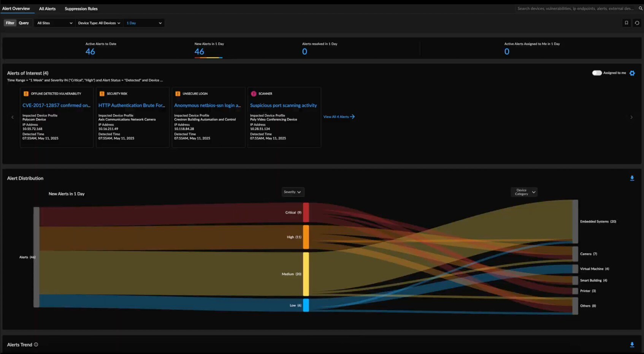Screen dimensions: 644x354
Task: Click the colored bar under New Alerts in 1 Day
Action: (x=209, y=57)
